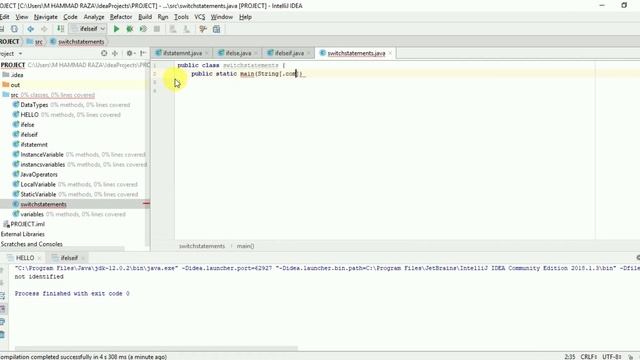640x360 pixels.
Task: Start debugging with the bug icon
Action: [x=130, y=29]
